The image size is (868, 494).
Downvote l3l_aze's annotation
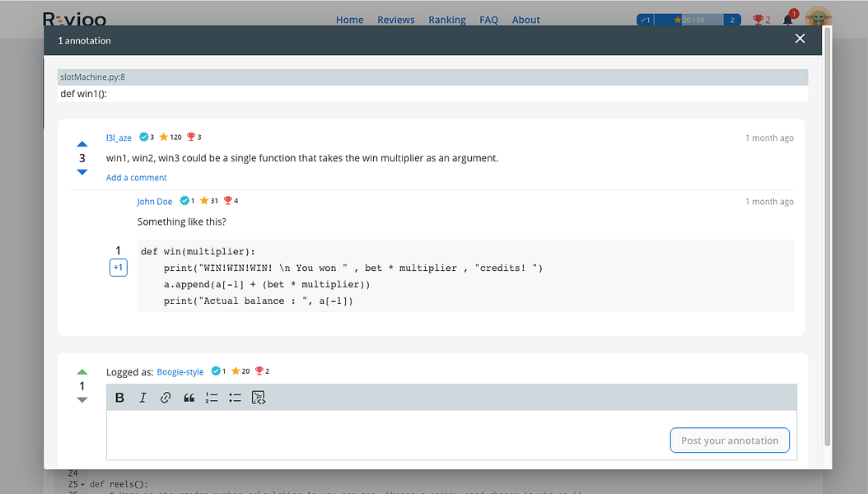pyautogui.click(x=82, y=172)
